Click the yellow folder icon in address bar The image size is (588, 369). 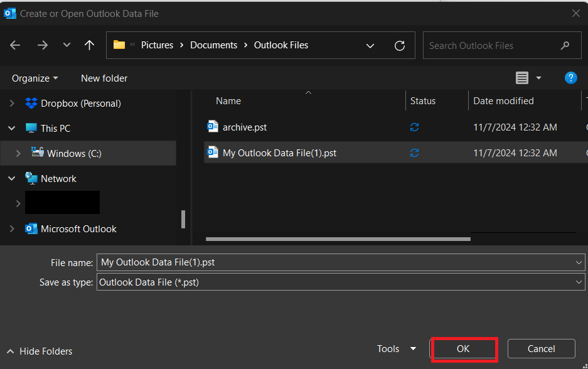coord(119,45)
